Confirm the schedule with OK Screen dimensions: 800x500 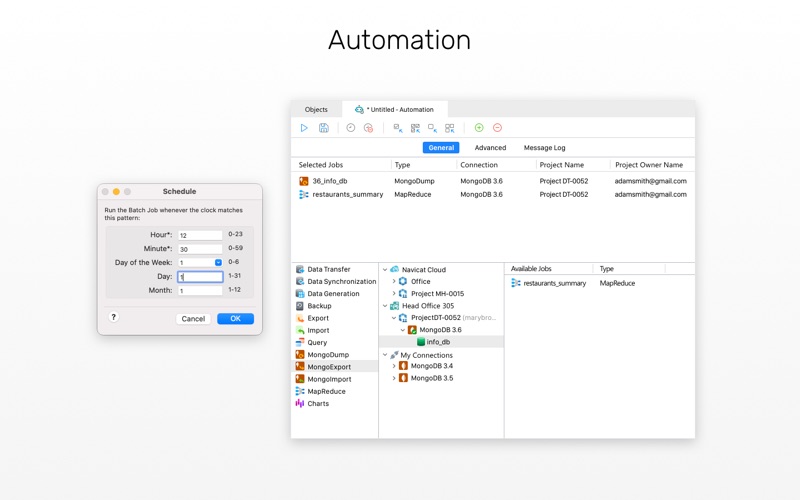[x=235, y=319]
